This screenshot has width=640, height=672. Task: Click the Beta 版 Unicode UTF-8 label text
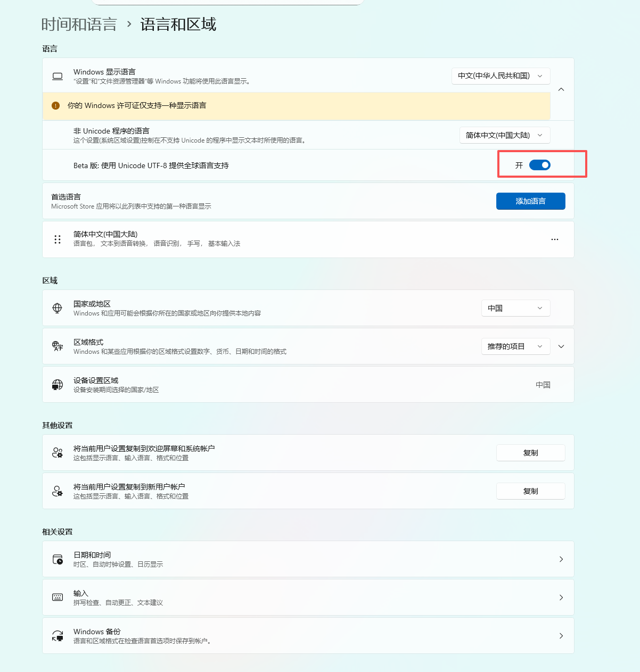click(x=151, y=165)
